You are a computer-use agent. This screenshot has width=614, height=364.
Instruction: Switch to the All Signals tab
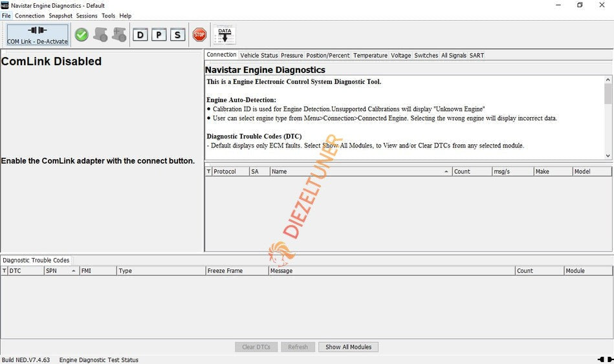click(x=454, y=56)
